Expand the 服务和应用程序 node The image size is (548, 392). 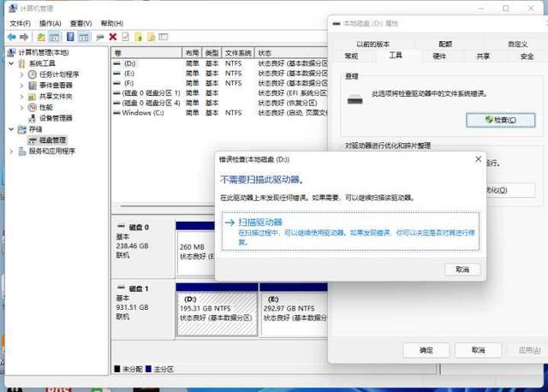coord(11,151)
